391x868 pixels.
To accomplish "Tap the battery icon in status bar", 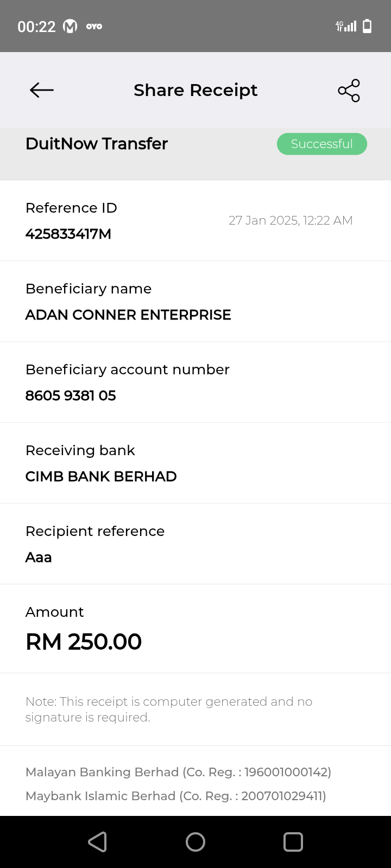I will click(x=367, y=26).
